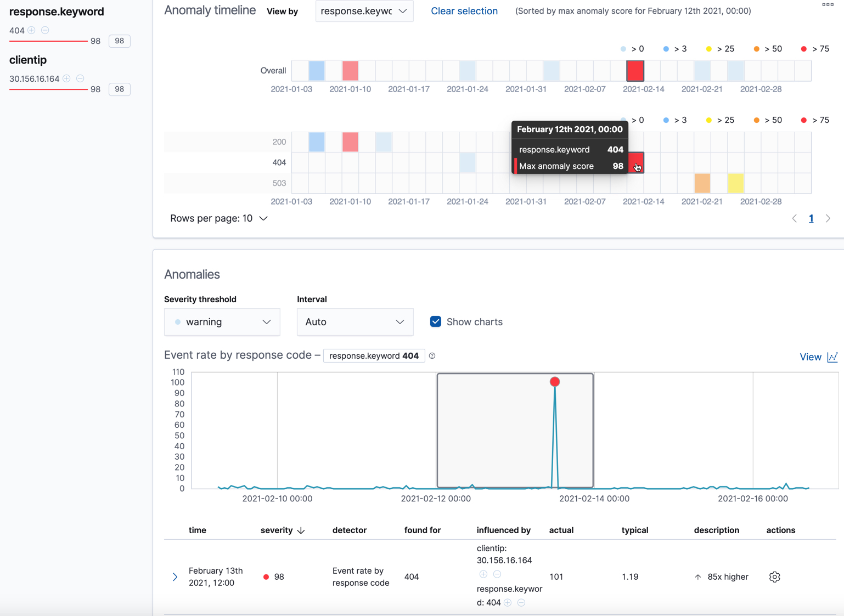Open the Interval dropdown
Screen dimensions: 844x616
point(355,322)
